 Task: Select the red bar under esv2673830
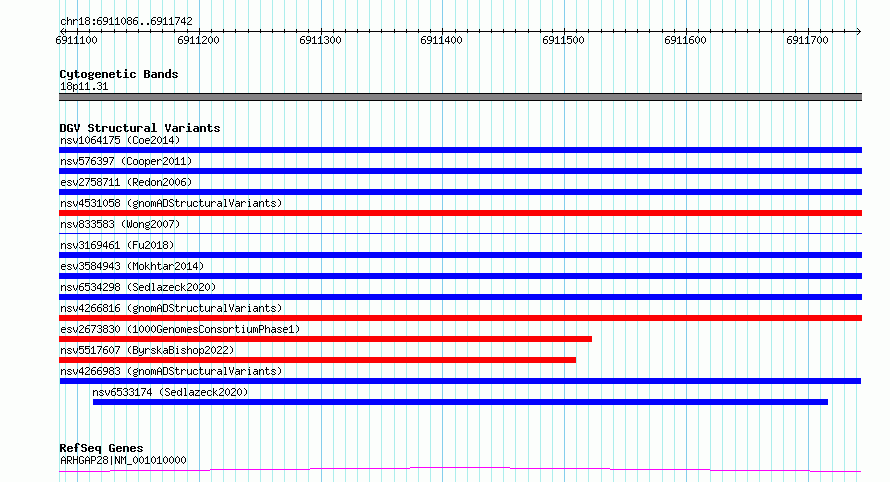click(325, 339)
